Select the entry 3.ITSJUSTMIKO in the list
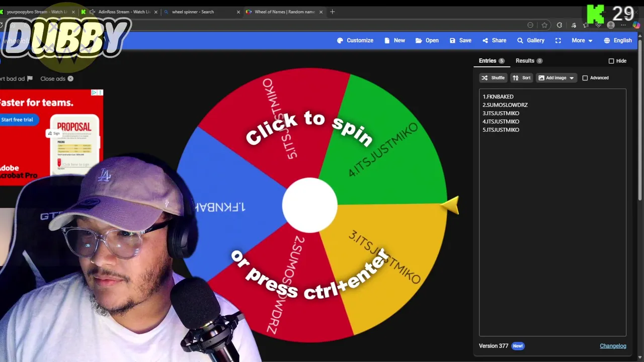The width and height of the screenshot is (644, 362). click(x=501, y=113)
